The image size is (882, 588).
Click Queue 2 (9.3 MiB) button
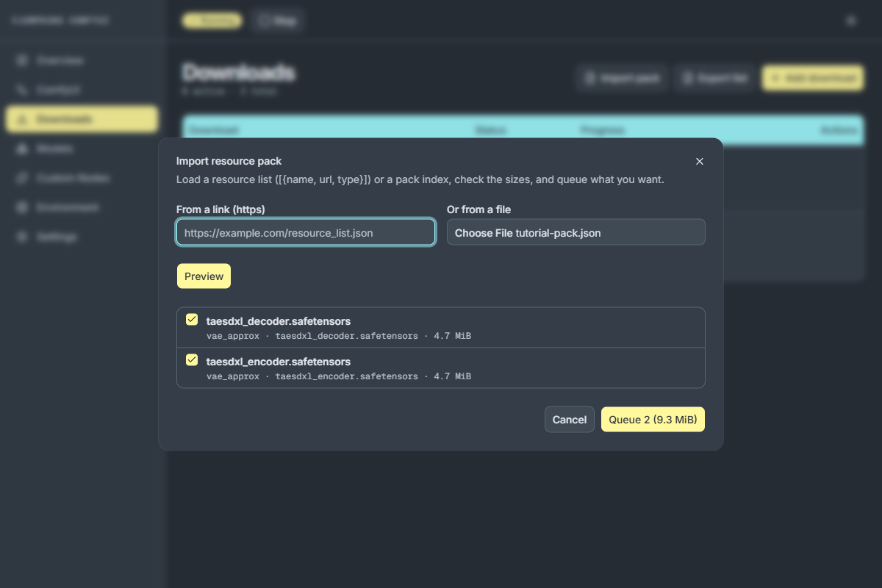[x=653, y=420]
